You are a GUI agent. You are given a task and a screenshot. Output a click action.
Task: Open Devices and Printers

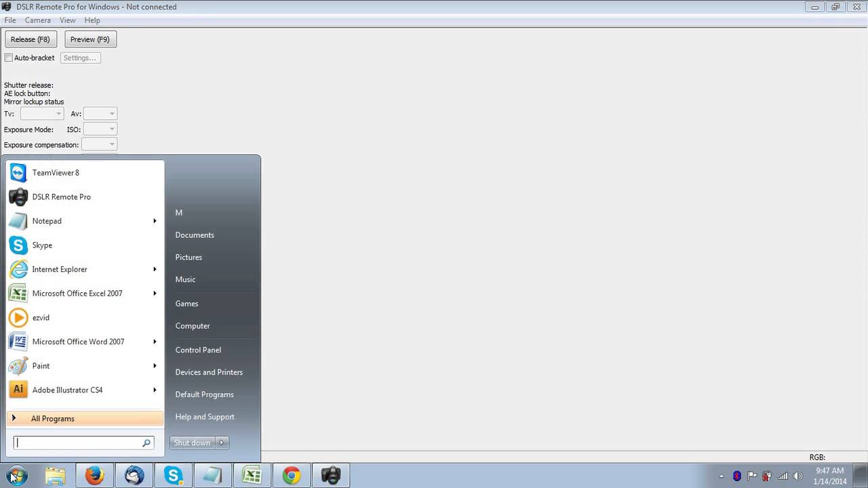click(x=209, y=372)
